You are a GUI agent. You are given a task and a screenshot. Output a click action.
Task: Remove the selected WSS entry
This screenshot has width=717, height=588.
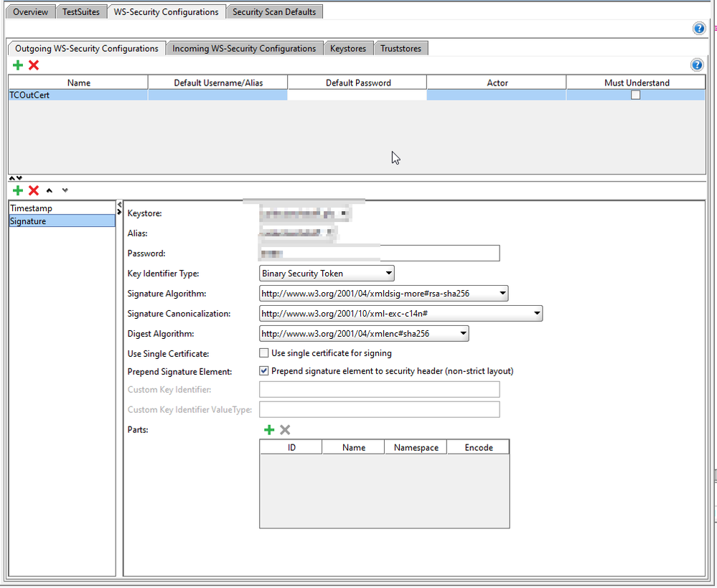[x=33, y=190]
